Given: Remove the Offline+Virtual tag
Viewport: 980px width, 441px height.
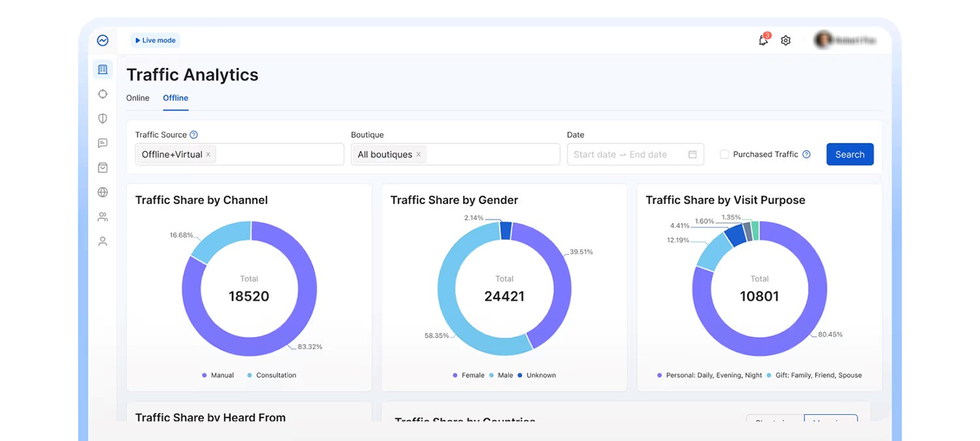Looking at the screenshot, I should pyautogui.click(x=208, y=154).
